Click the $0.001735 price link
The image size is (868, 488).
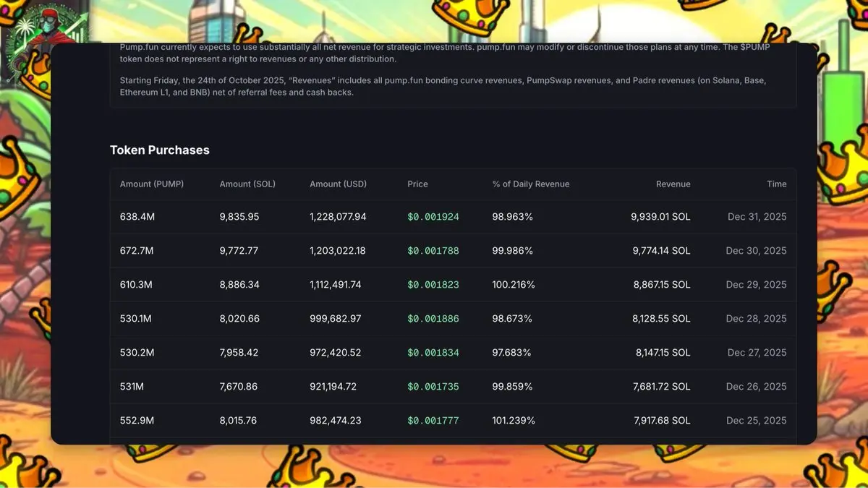pos(433,387)
